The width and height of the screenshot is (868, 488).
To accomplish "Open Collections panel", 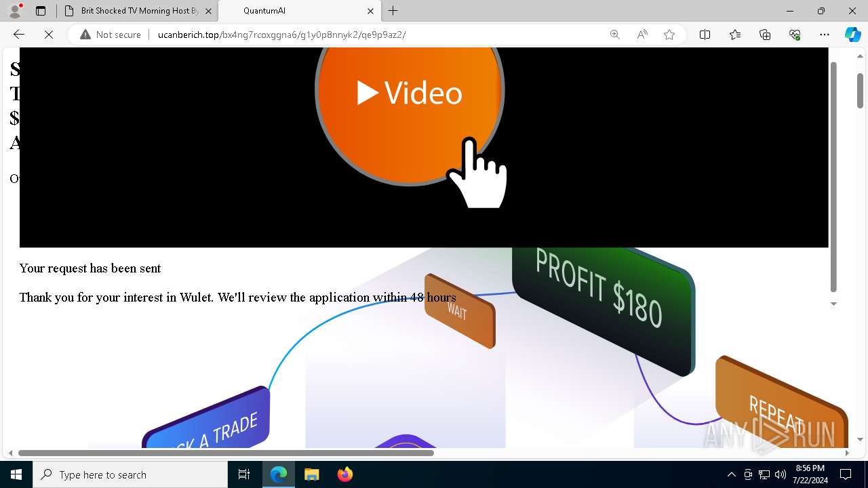I will (765, 35).
